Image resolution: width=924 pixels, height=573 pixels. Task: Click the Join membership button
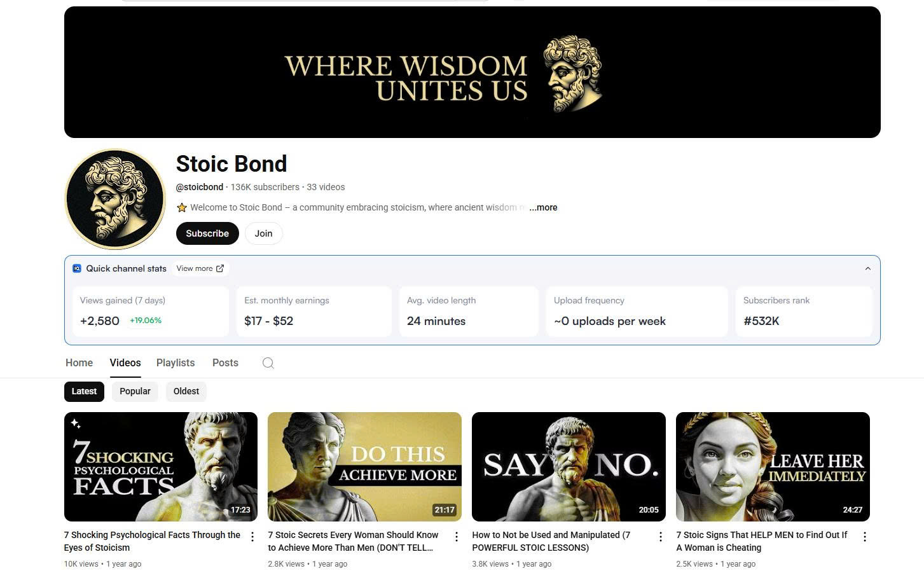point(264,233)
